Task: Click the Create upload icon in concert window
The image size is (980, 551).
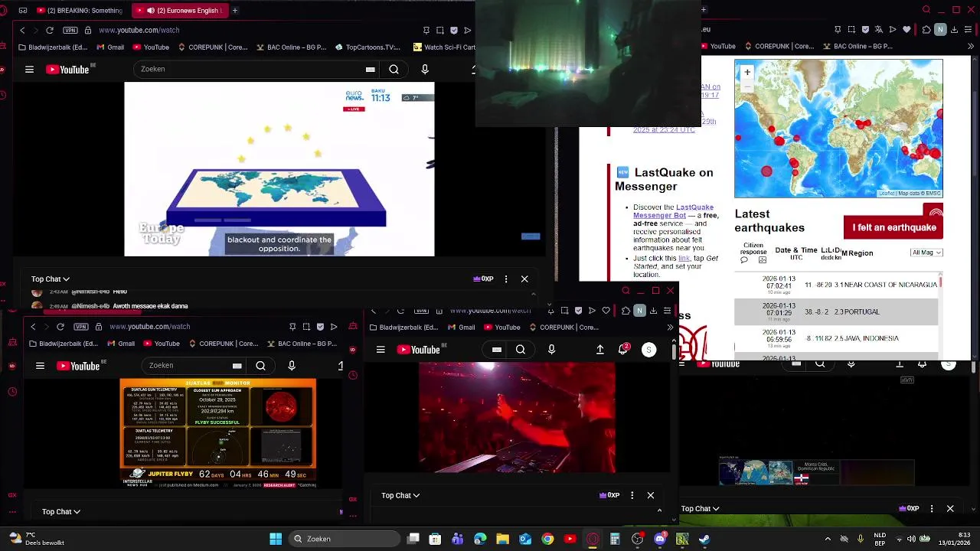Action: [600, 350]
